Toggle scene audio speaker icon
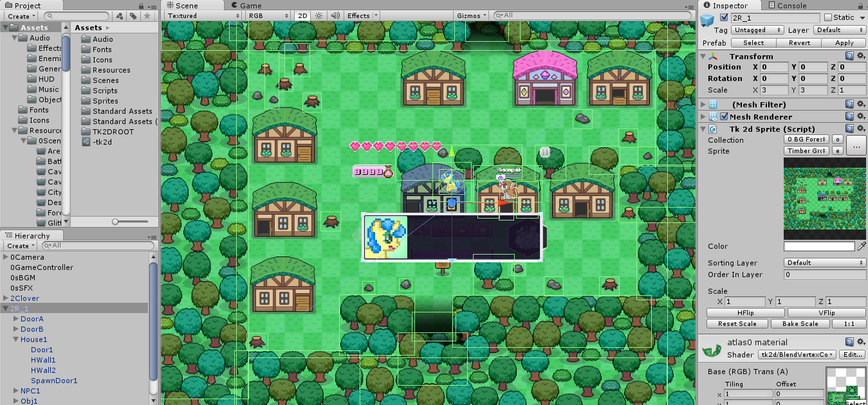Image resolution: width=868 pixels, height=405 pixels. [x=335, y=15]
